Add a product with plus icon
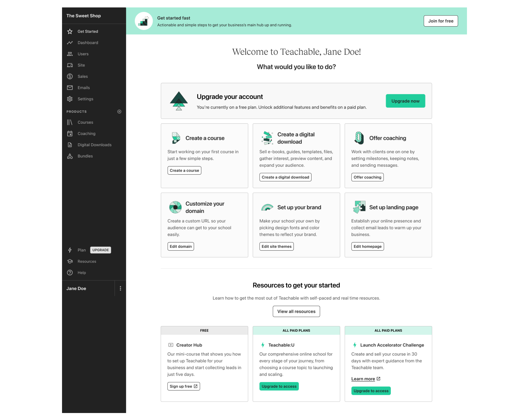Image resolution: width=529 pixels, height=420 pixels. click(x=119, y=111)
